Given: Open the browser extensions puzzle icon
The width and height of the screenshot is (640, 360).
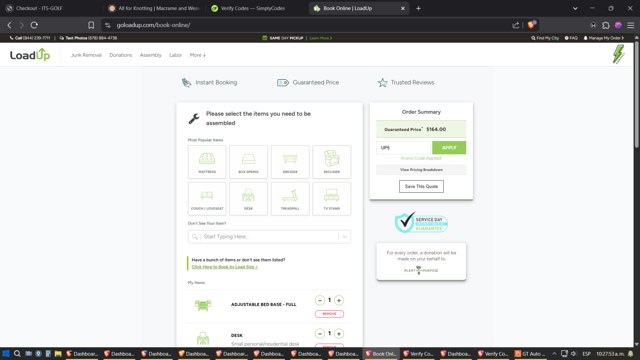Looking at the screenshot, I should 606,25.
